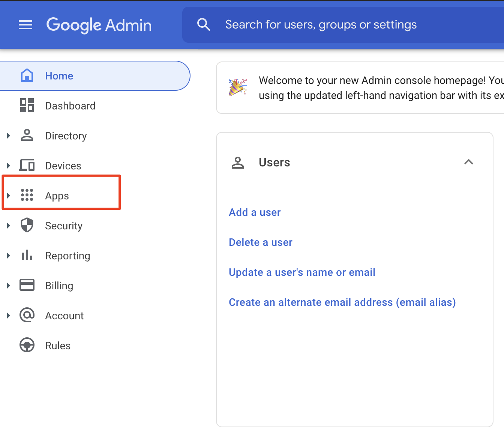Image resolution: width=504 pixels, height=434 pixels.
Task: Collapse the Users card chevron
Action: (x=469, y=162)
